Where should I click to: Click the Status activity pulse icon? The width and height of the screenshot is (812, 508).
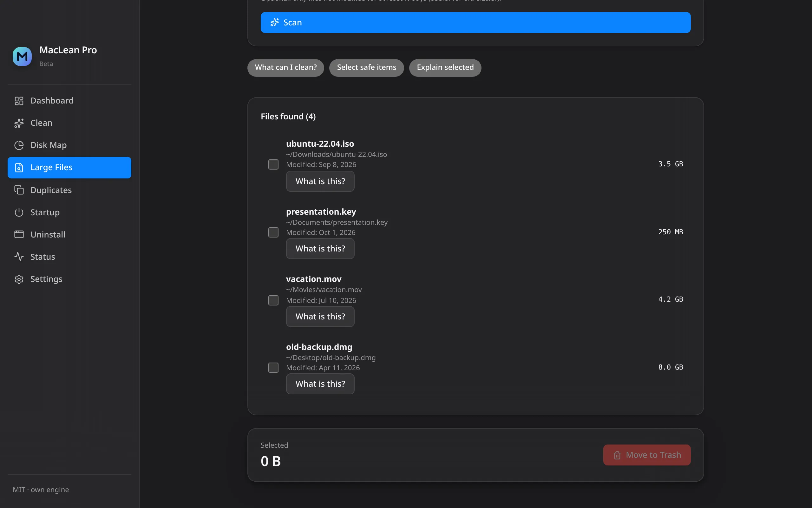(19, 257)
